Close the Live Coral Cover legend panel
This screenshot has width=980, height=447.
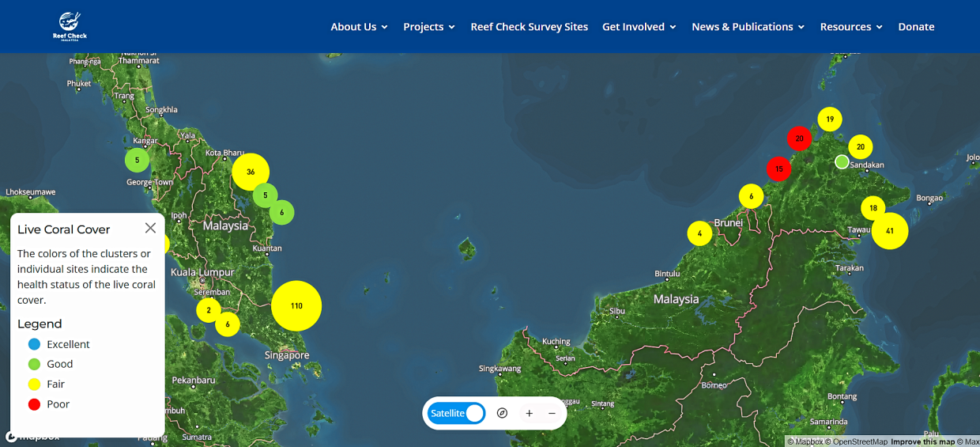pos(150,228)
